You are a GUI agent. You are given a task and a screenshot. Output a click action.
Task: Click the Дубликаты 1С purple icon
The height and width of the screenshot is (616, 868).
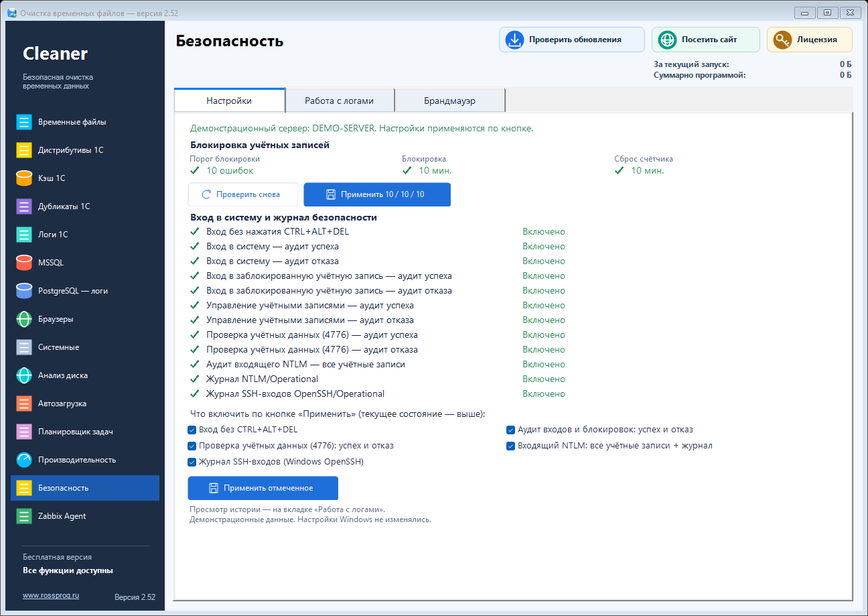tap(24, 206)
